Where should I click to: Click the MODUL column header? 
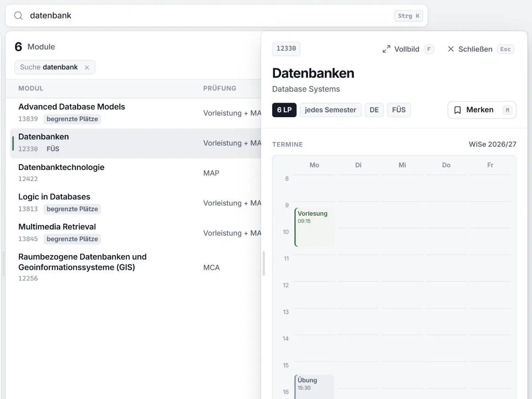click(31, 88)
